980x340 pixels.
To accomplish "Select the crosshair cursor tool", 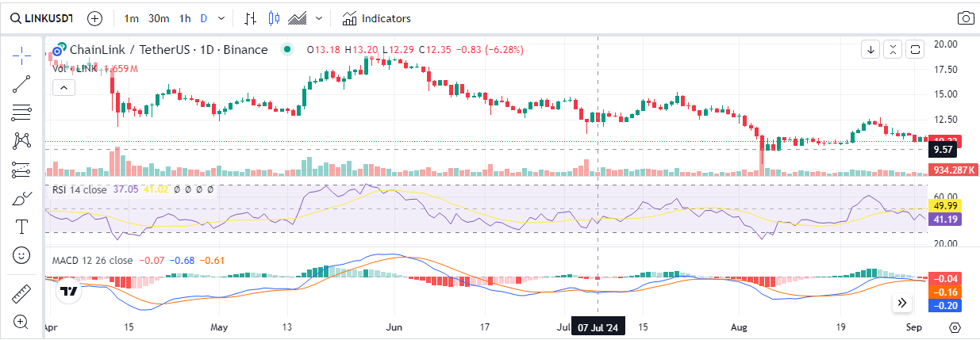I will coord(21,54).
